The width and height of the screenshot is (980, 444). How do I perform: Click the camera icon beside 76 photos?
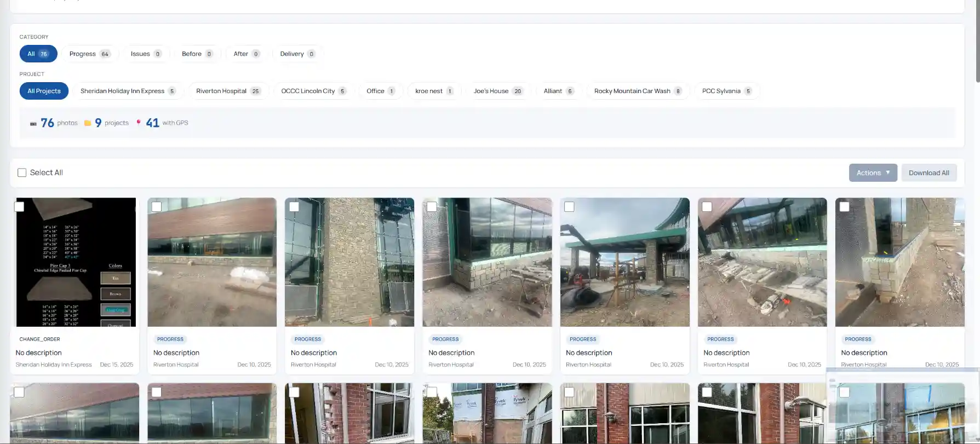point(33,123)
